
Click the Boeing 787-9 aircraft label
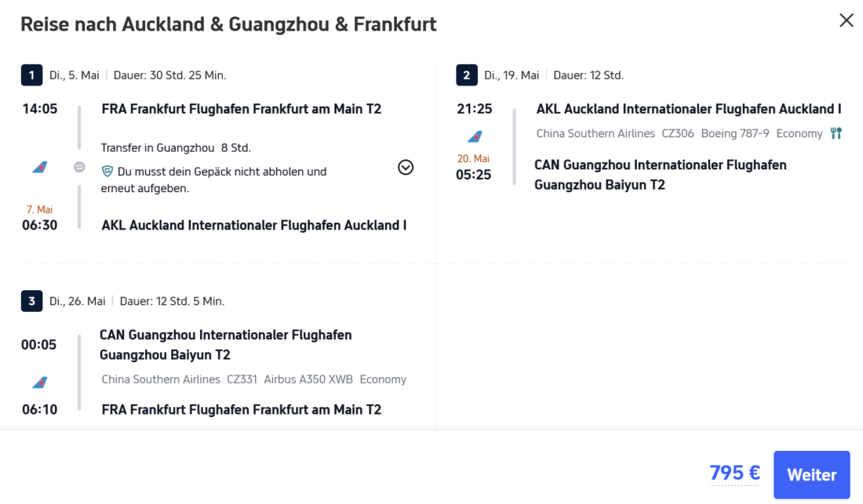pos(735,133)
